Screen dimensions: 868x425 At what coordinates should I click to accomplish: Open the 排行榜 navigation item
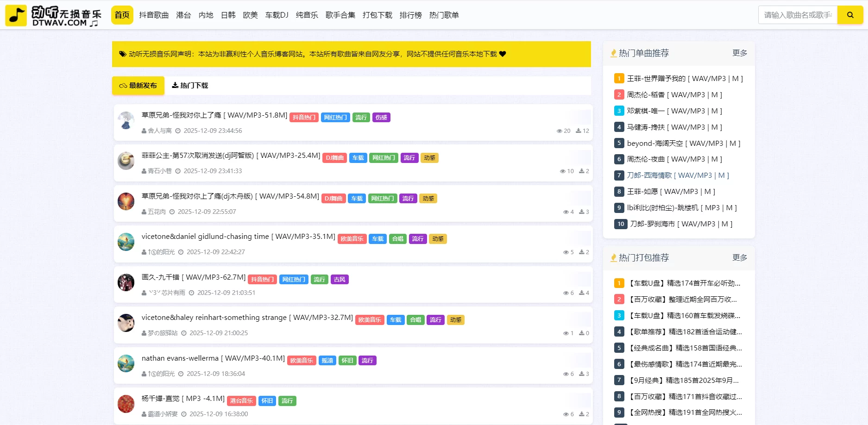pyautogui.click(x=410, y=15)
